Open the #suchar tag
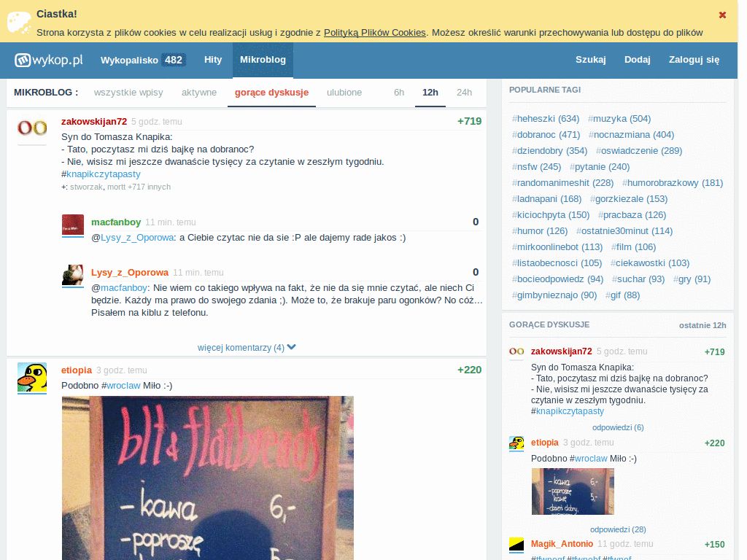 638,279
